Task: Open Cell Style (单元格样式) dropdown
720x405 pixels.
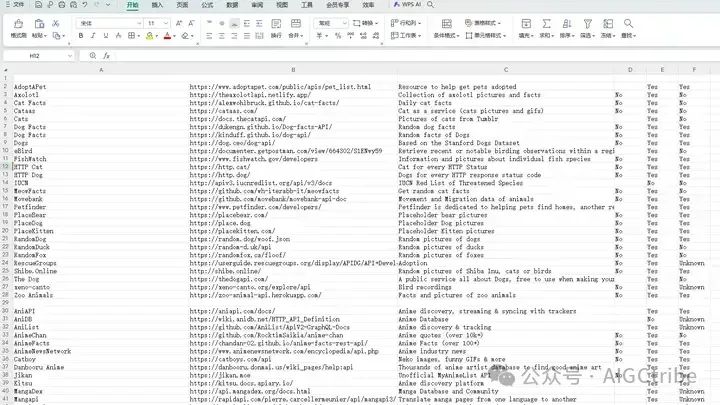Action: click(x=486, y=35)
